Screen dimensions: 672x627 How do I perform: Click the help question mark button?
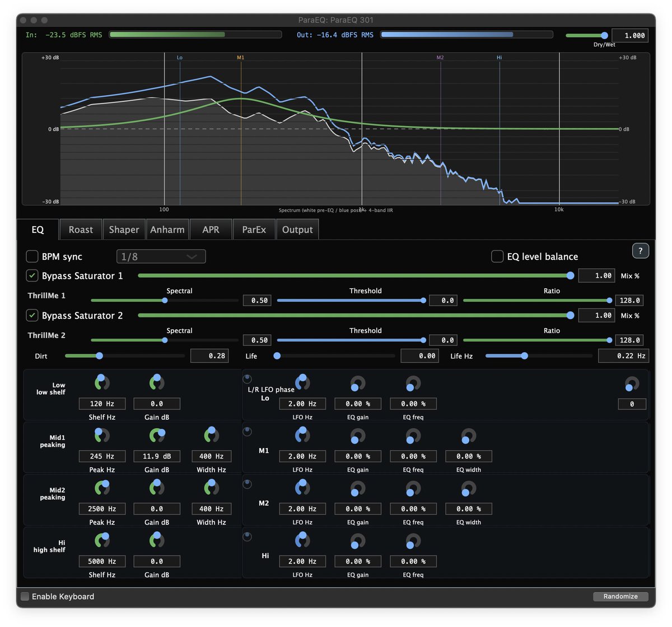(641, 251)
